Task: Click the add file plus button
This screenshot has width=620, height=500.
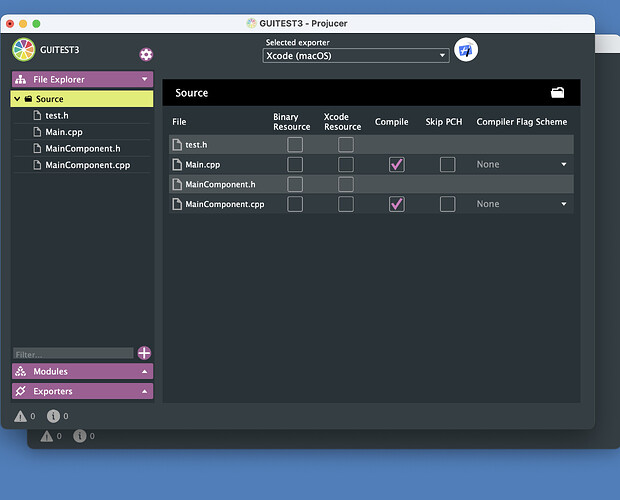Action: [x=144, y=353]
